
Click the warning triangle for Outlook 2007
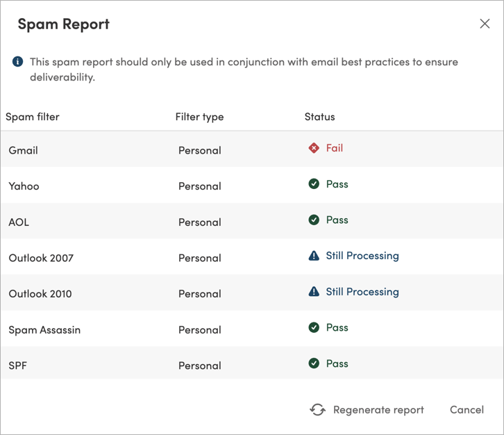click(314, 256)
